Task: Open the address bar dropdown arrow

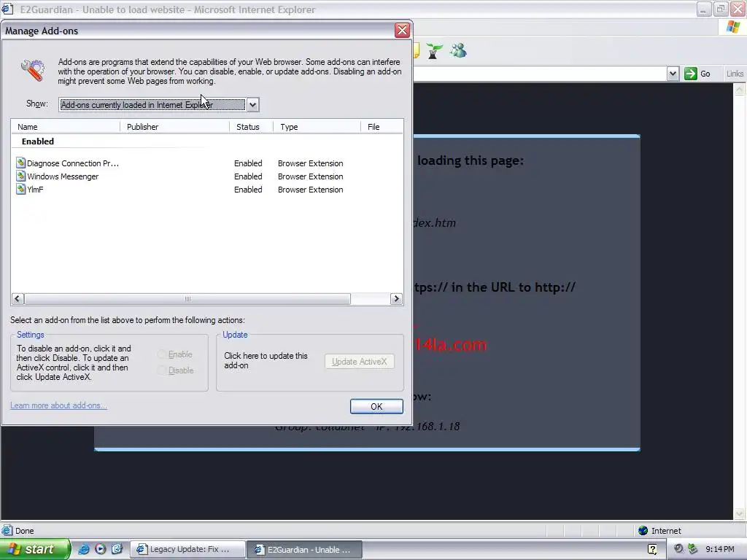Action: click(x=673, y=74)
